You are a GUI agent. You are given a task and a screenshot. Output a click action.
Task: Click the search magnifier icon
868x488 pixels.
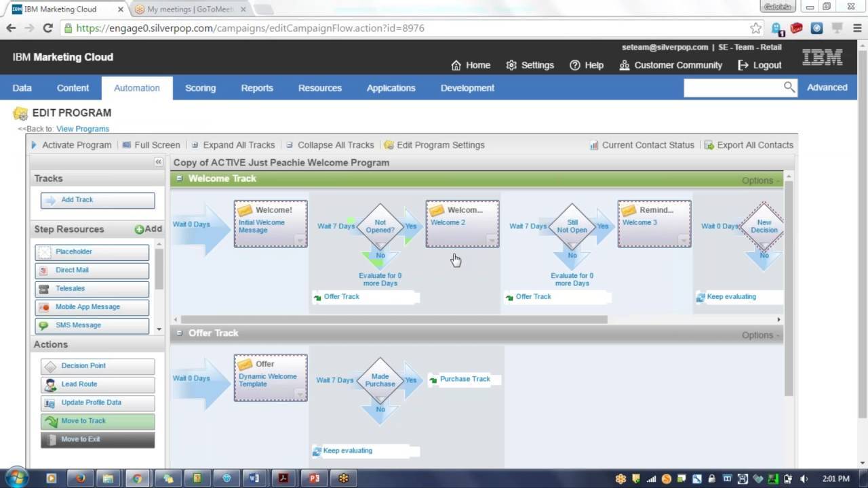click(x=789, y=87)
